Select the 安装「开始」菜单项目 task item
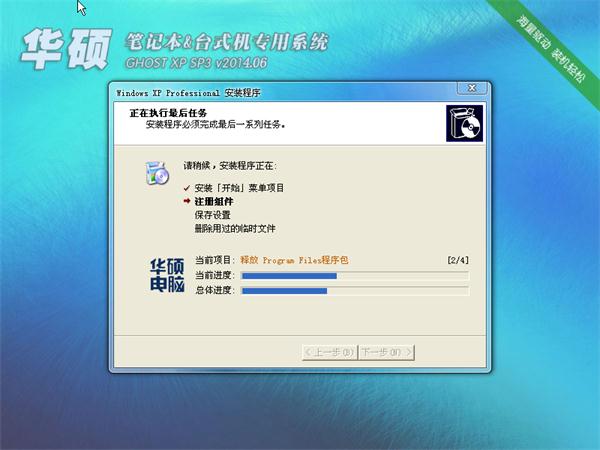The height and width of the screenshot is (450, 600). click(239, 188)
